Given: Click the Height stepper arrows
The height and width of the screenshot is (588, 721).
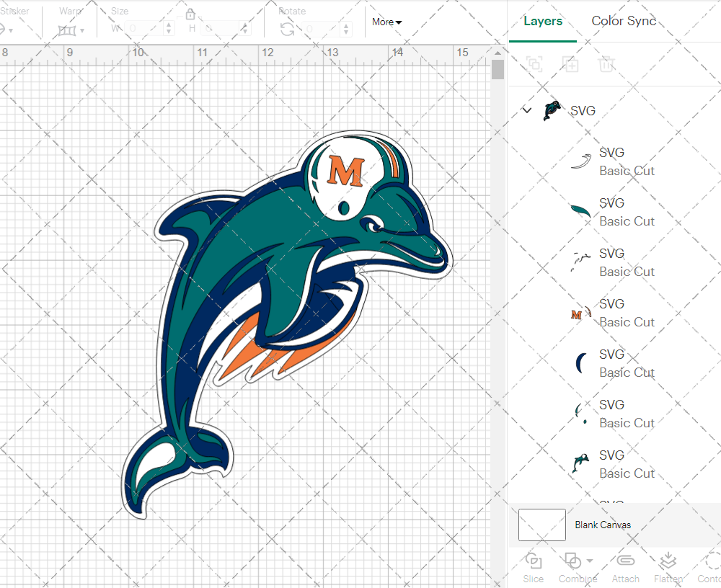Looking at the screenshot, I should click(x=244, y=29).
